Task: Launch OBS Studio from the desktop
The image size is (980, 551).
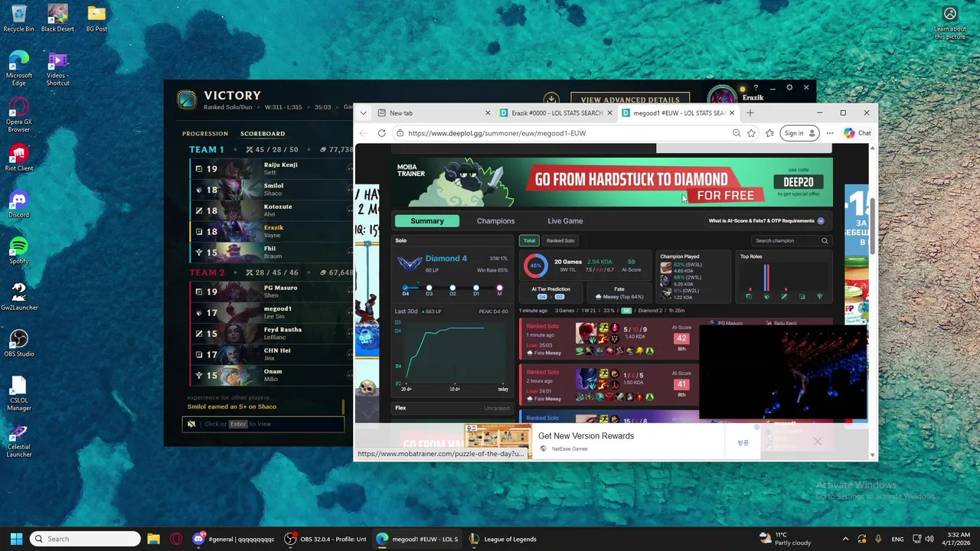Action: (x=19, y=344)
